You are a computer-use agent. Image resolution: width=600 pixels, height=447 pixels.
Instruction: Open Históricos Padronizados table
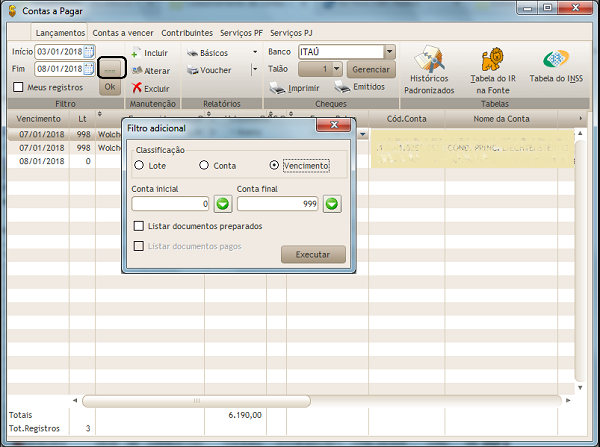pyautogui.click(x=429, y=70)
